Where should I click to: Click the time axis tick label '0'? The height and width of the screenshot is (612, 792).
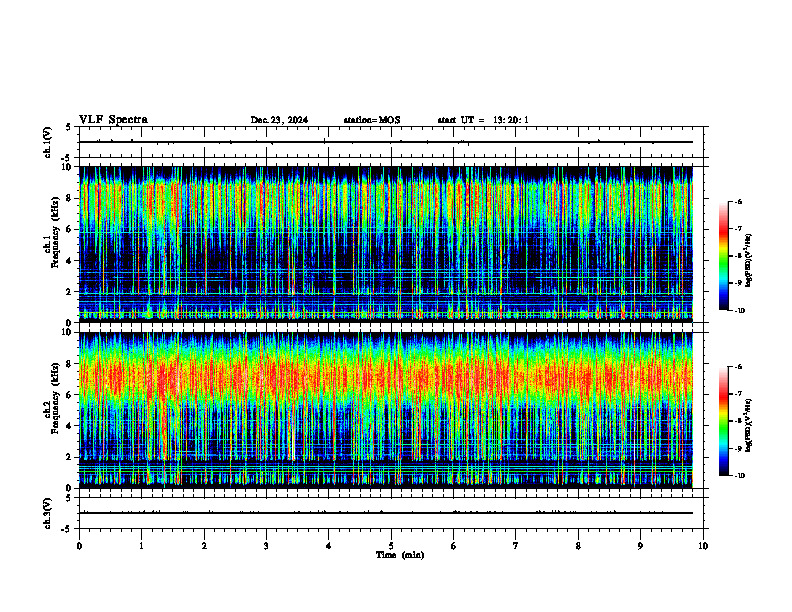[79, 546]
